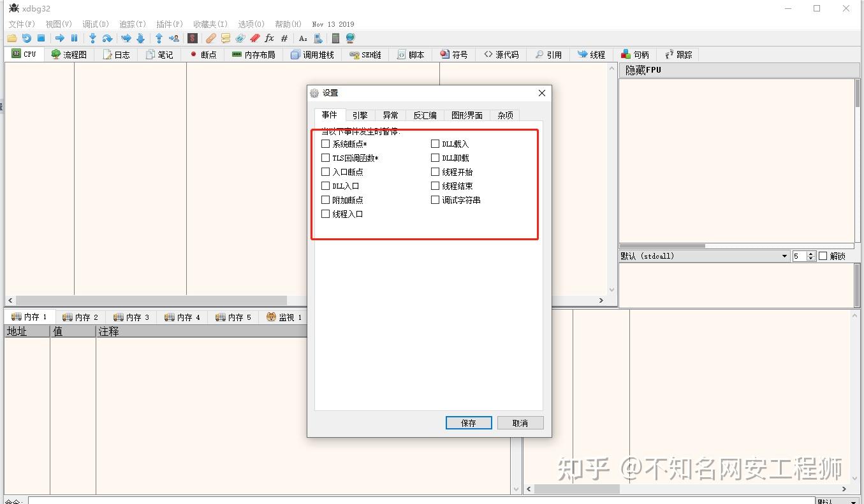
Task: Increase the value using the stepper beside stdcall
Action: (811, 252)
